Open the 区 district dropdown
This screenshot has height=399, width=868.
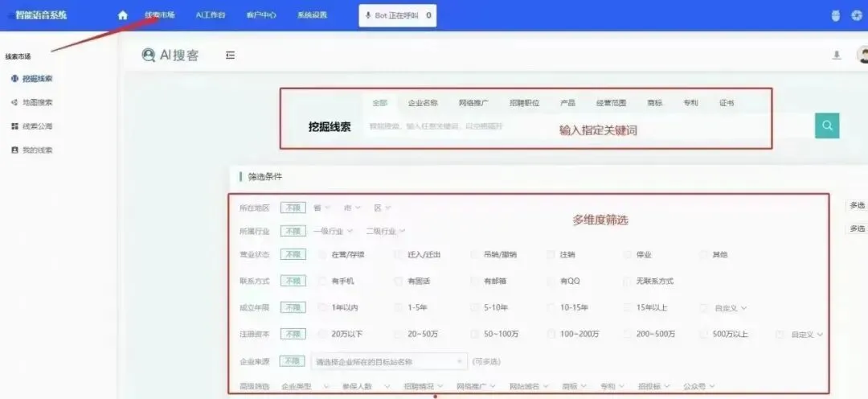coord(383,208)
